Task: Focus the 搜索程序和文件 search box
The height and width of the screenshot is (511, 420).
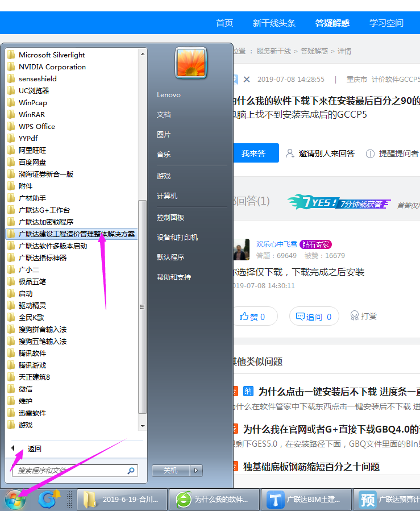Action: 75,471
